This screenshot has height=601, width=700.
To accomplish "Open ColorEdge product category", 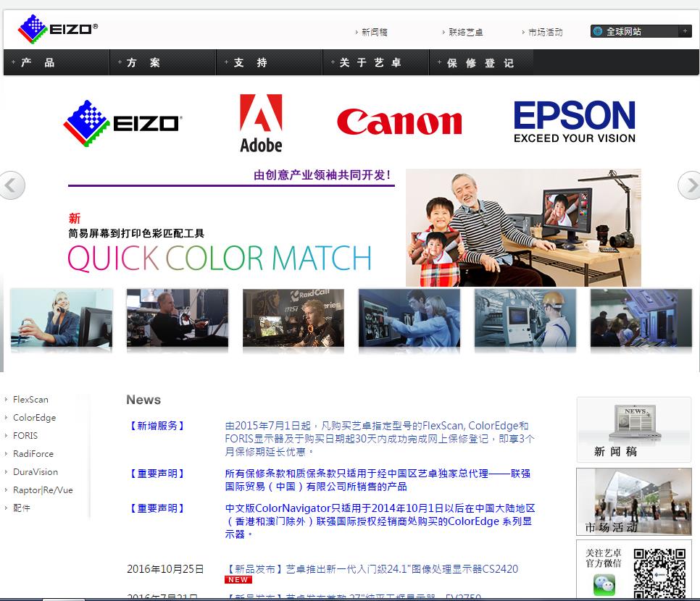I will pyautogui.click(x=34, y=418).
